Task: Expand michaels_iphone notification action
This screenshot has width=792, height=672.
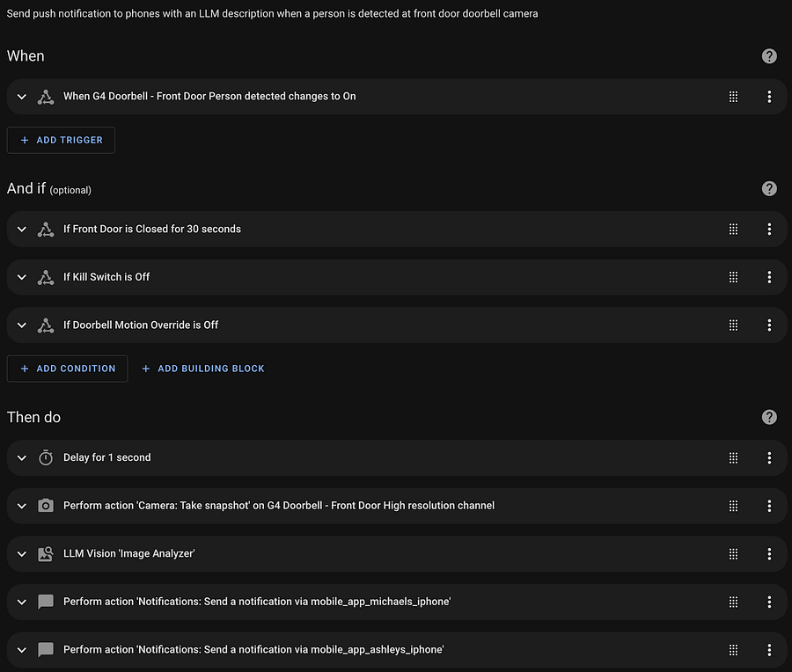Action: click(x=21, y=602)
